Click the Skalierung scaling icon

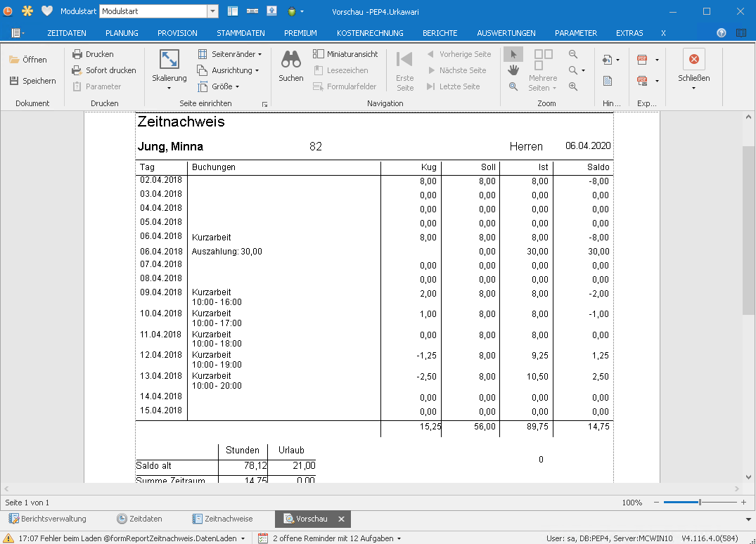point(169,59)
